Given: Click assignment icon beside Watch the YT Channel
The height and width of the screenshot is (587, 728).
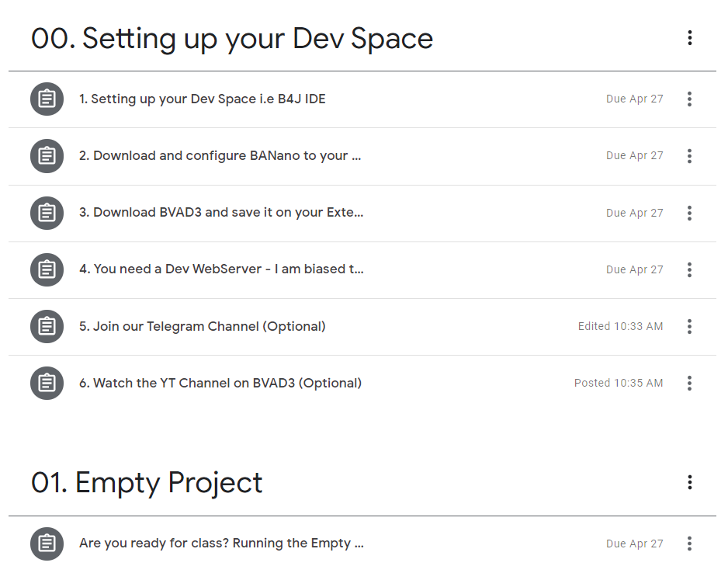Looking at the screenshot, I should click(x=47, y=383).
